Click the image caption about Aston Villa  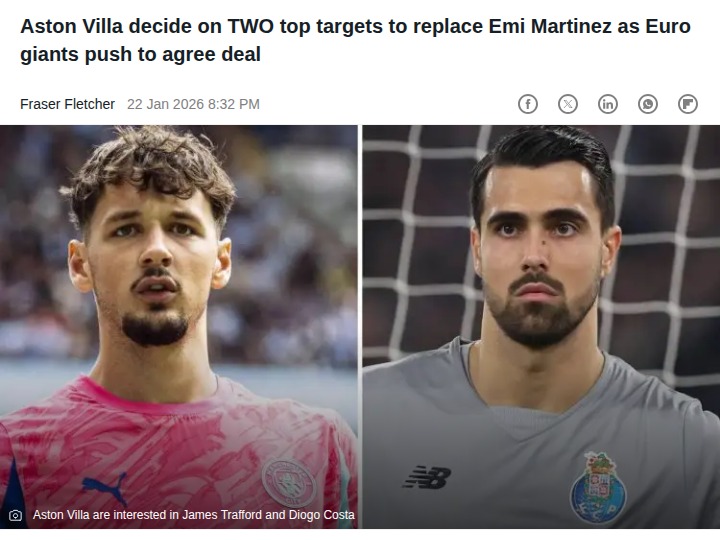(193, 515)
